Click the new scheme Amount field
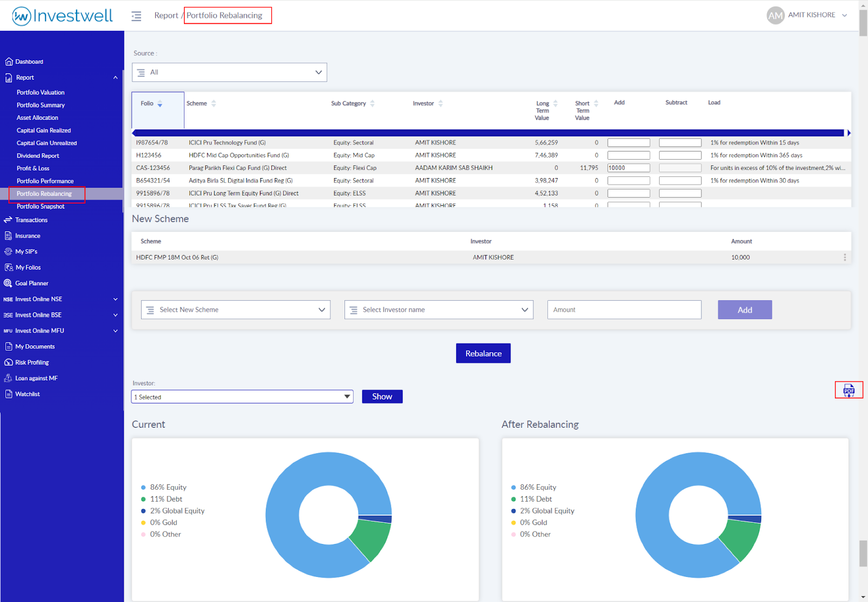Image resolution: width=868 pixels, height=602 pixels. [x=624, y=310]
